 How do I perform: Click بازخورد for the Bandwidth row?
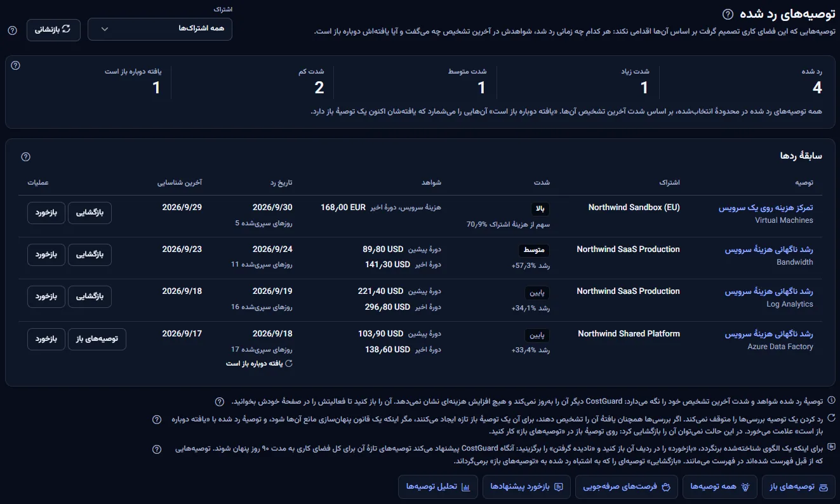point(46,255)
